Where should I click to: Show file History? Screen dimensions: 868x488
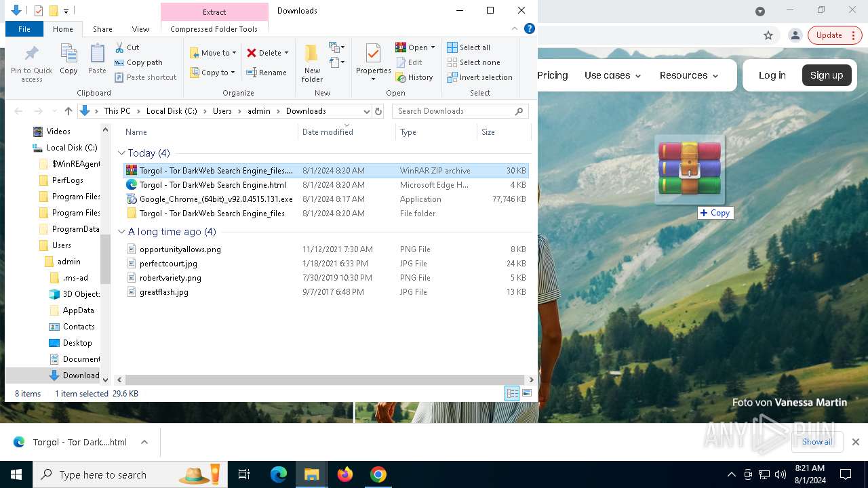(414, 77)
